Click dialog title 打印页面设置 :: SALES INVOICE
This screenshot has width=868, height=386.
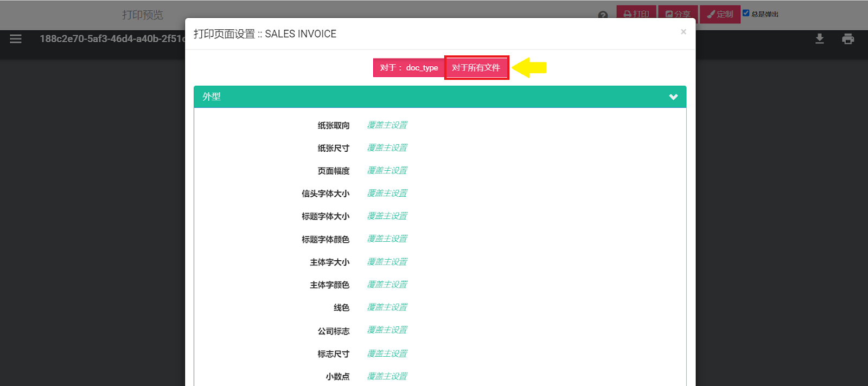coord(265,34)
